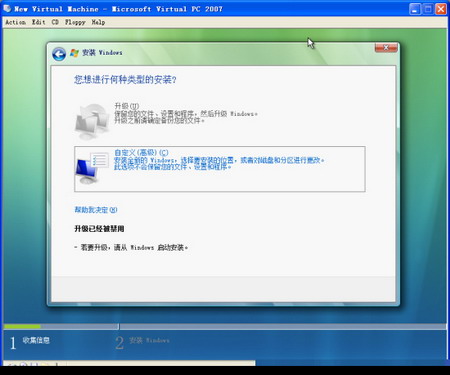Choose the 自定义(高级) installation option
This screenshot has height=375, width=450.
coord(220,169)
